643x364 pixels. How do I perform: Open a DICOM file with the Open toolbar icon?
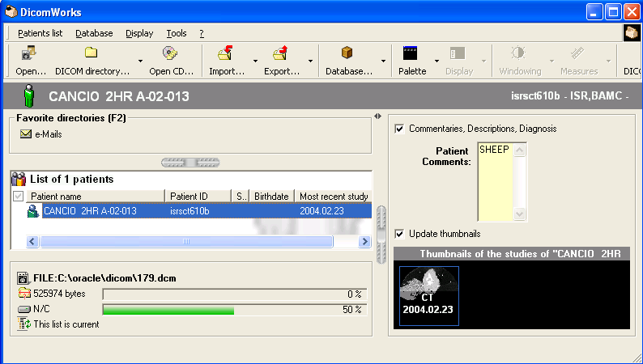click(x=28, y=53)
